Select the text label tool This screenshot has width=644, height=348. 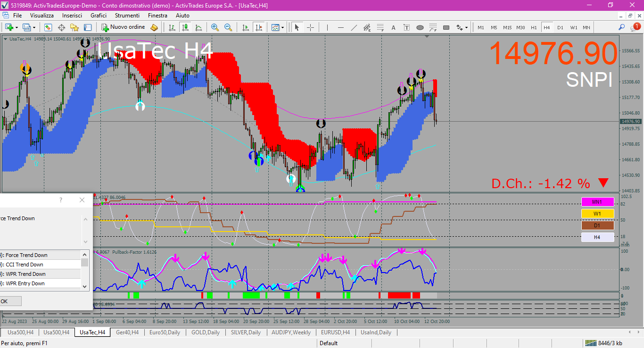406,27
